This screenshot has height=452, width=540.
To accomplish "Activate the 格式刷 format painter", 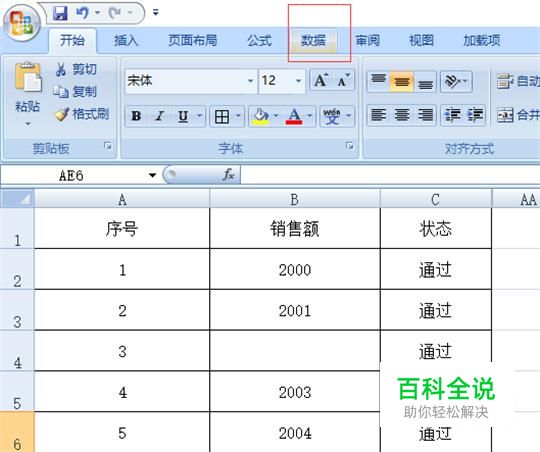I will point(82,114).
